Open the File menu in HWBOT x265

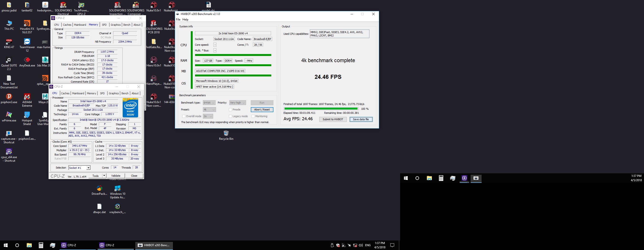coord(178,20)
